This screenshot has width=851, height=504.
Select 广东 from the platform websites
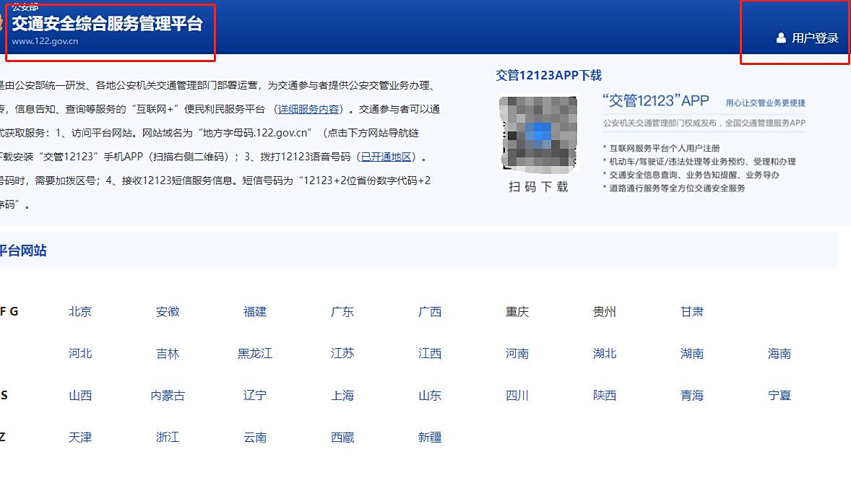(342, 312)
